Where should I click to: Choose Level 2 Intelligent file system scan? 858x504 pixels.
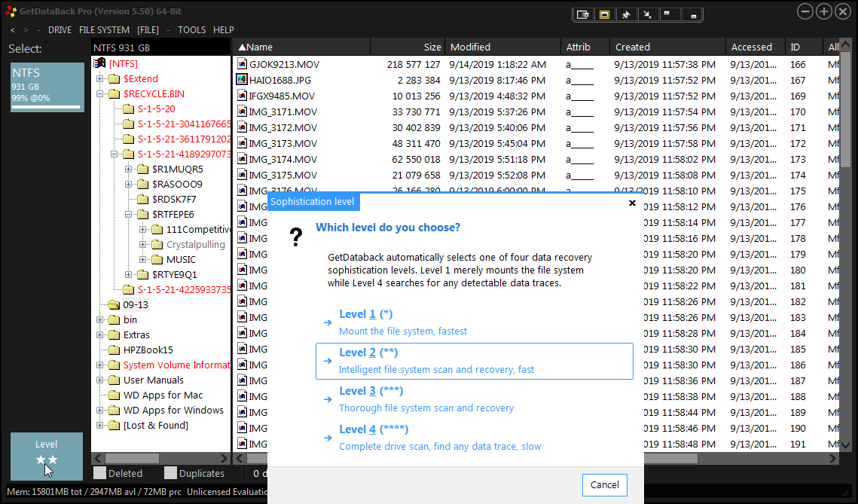click(475, 361)
